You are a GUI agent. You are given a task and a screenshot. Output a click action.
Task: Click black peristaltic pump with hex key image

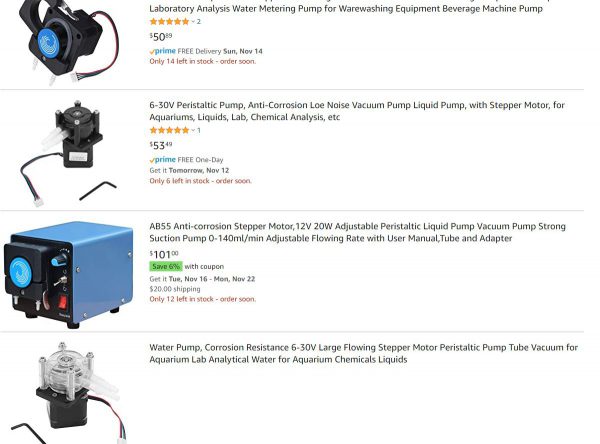pyautogui.click(x=68, y=152)
